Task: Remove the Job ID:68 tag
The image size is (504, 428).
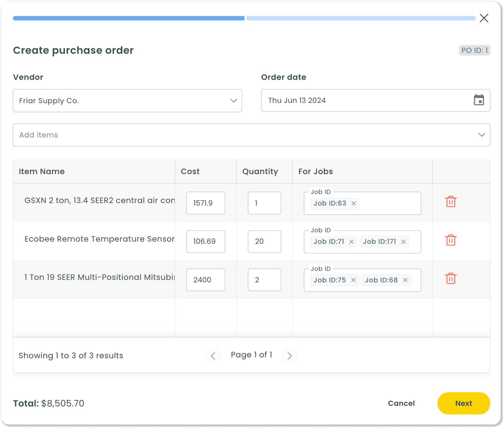Action: point(405,280)
